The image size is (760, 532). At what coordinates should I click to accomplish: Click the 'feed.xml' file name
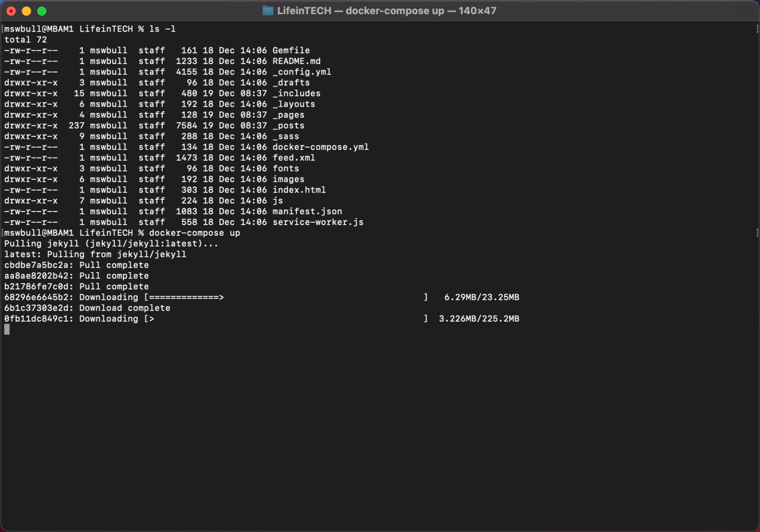(294, 157)
